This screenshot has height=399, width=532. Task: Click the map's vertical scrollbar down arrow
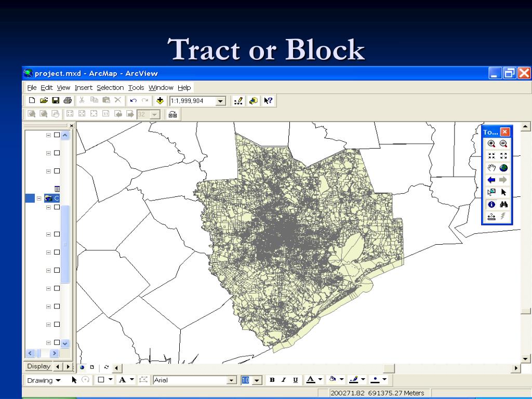pyautogui.click(x=526, y=358)
